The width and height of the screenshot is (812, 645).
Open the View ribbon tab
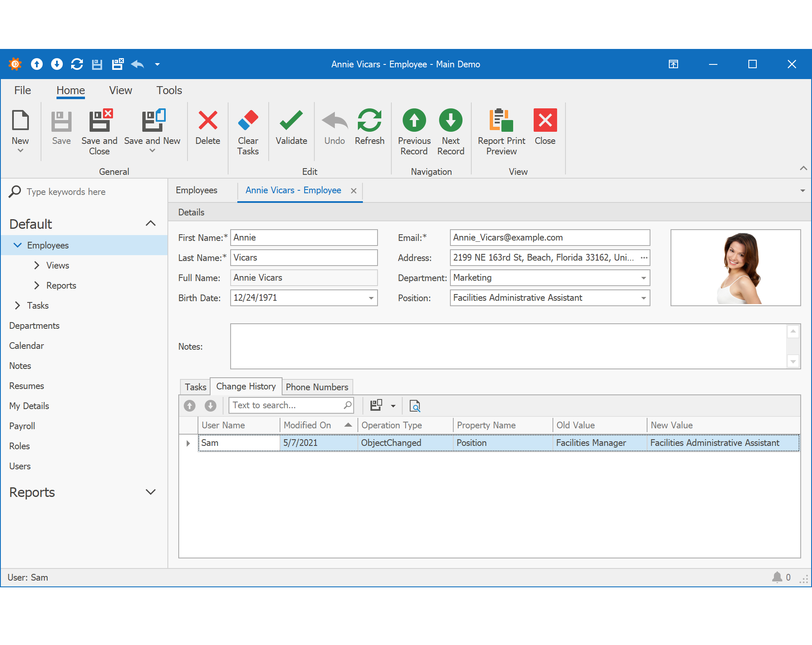[x=121, y=90]
